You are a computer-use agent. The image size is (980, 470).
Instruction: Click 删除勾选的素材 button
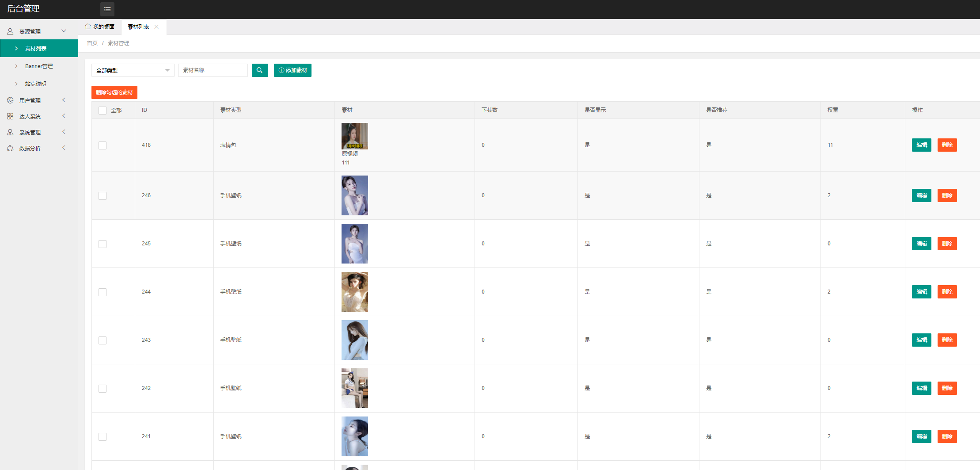coord(114,92)
